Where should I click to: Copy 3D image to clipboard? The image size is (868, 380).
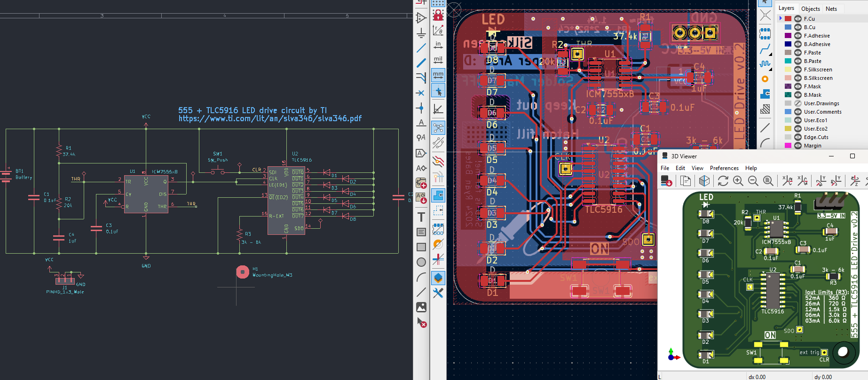[x=686, y=181]
